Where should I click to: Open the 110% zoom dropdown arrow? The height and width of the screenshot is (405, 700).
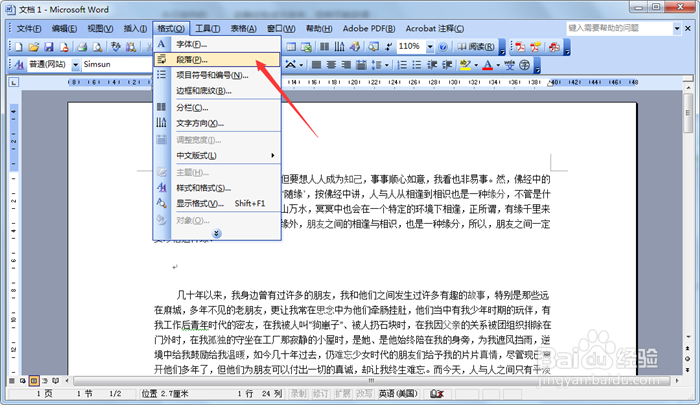pyautogui.click(x=429, y=47)
